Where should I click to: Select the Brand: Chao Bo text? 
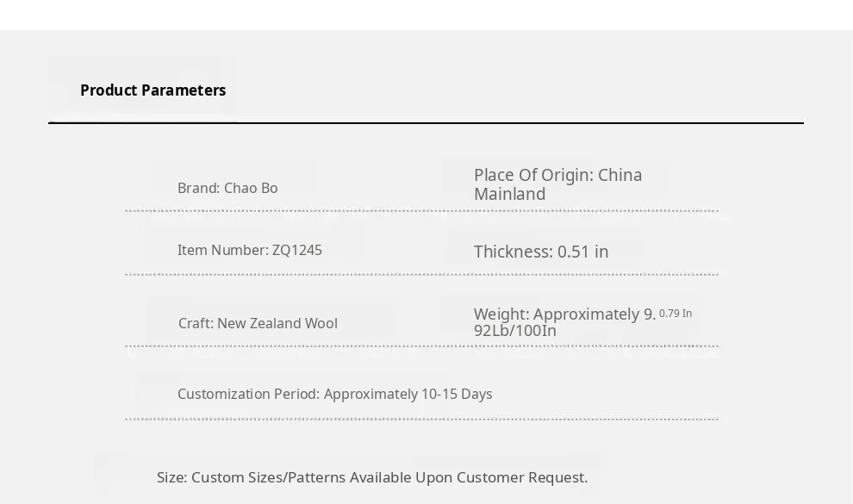pos(227,188)
